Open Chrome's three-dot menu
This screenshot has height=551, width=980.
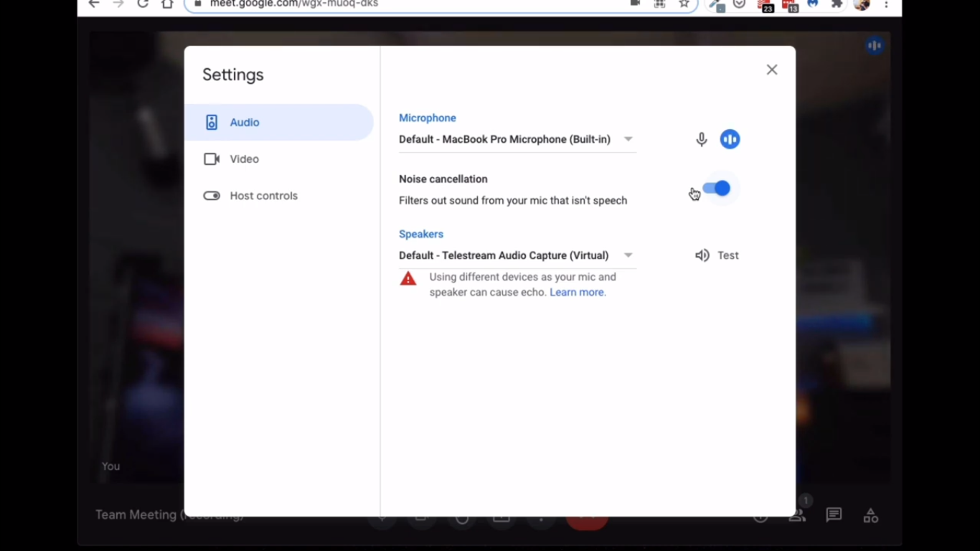click(x=887, y=4)
